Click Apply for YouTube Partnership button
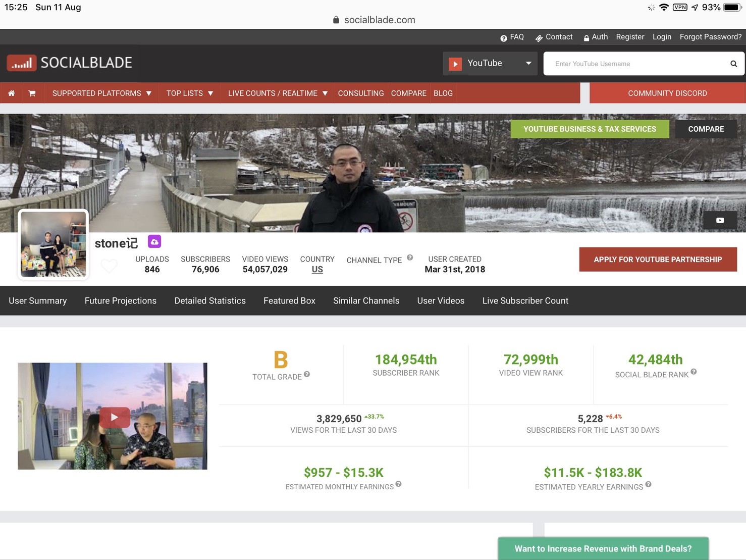746x560 pixels. point(658,260)
